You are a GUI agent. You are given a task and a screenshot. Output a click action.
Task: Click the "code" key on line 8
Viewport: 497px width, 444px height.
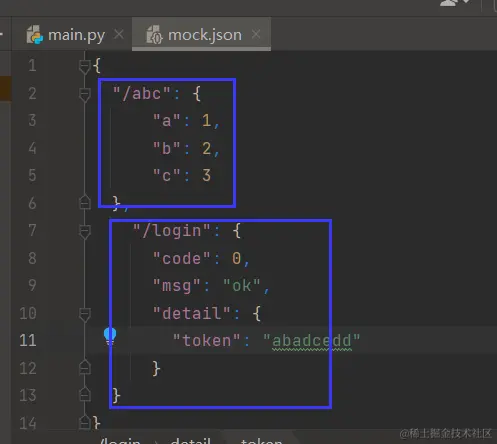click(182, 258)
